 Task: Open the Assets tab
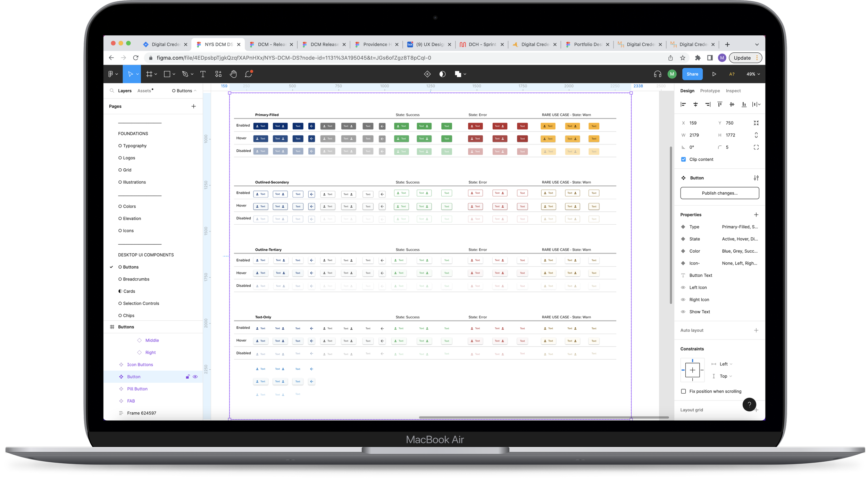(x=144, y=91)
